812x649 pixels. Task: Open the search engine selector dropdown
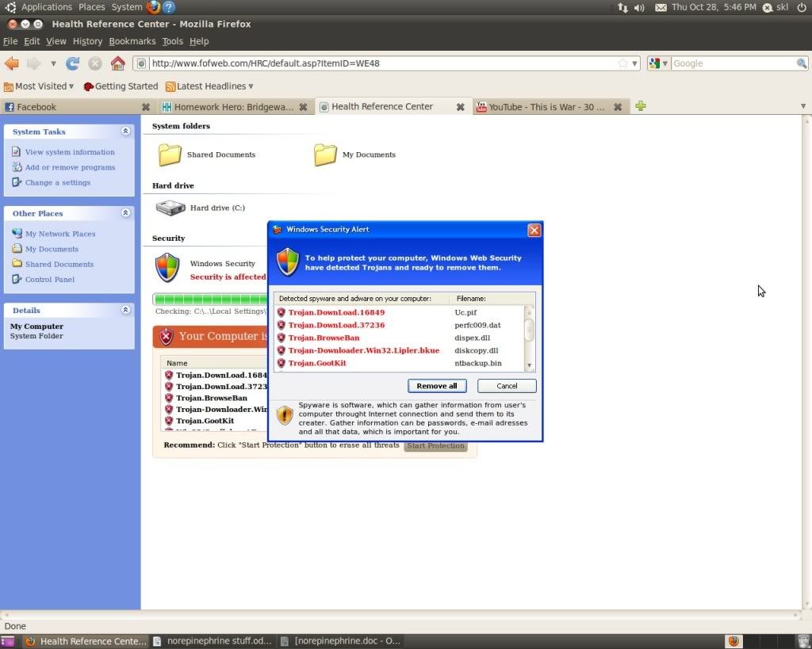click(658, 63)
